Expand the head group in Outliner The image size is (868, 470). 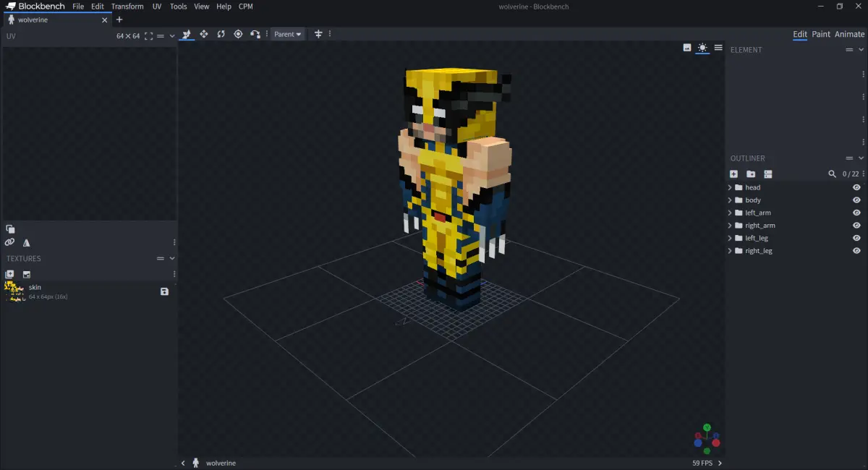click(730, 187)
